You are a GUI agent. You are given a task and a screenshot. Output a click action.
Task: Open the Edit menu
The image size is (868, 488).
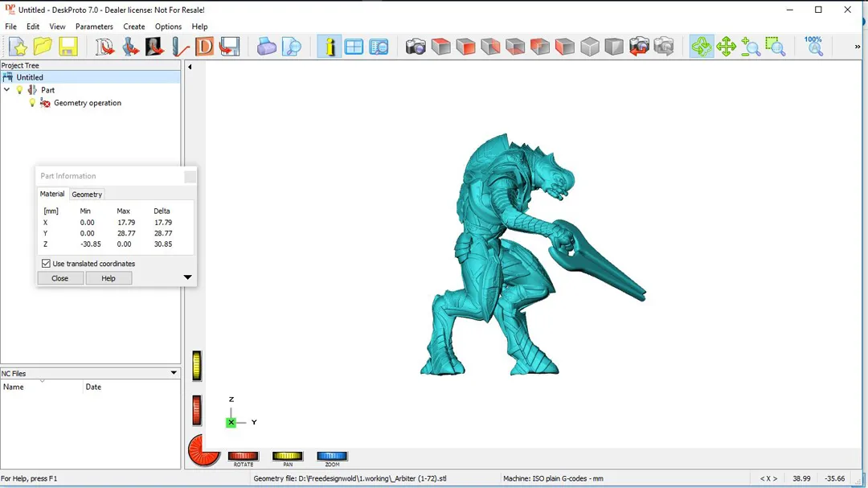pyautogui.click(x=33, y=27)
